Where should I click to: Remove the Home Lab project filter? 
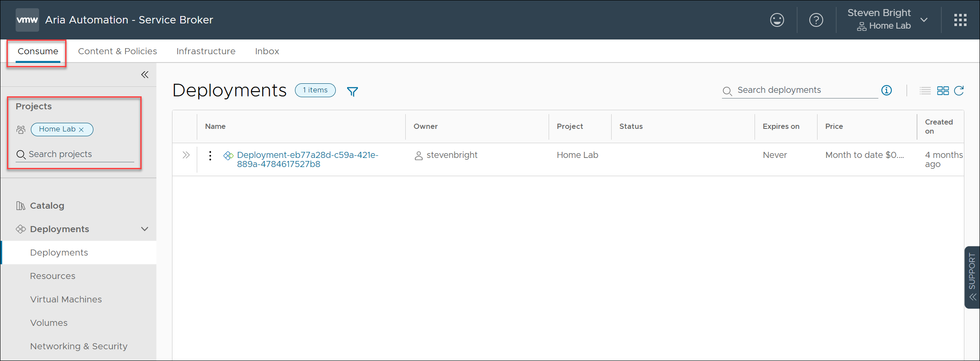pyautogui.click(x=81, y=129)
